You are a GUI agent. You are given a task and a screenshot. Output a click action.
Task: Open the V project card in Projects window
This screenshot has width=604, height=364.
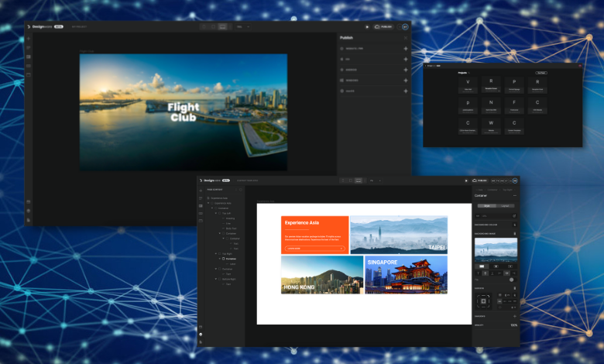point(468,84)
